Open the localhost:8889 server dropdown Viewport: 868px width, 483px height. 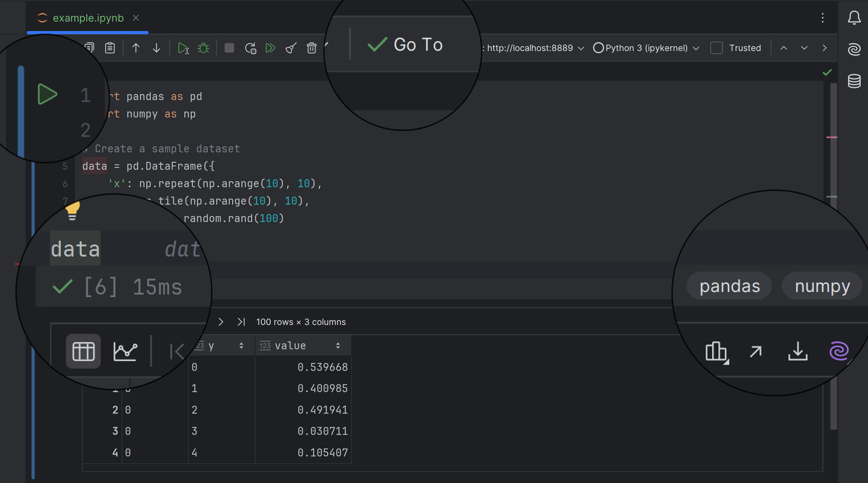click(536, 48)
